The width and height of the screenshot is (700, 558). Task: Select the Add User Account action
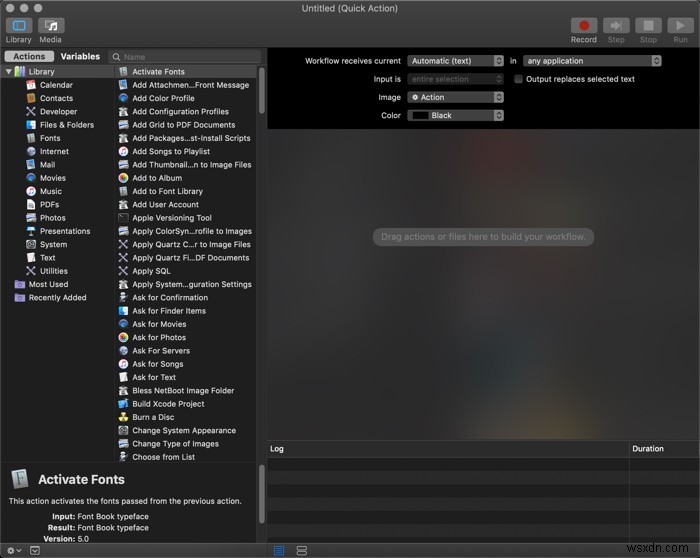pyautogui.click(x=186, y=204)
